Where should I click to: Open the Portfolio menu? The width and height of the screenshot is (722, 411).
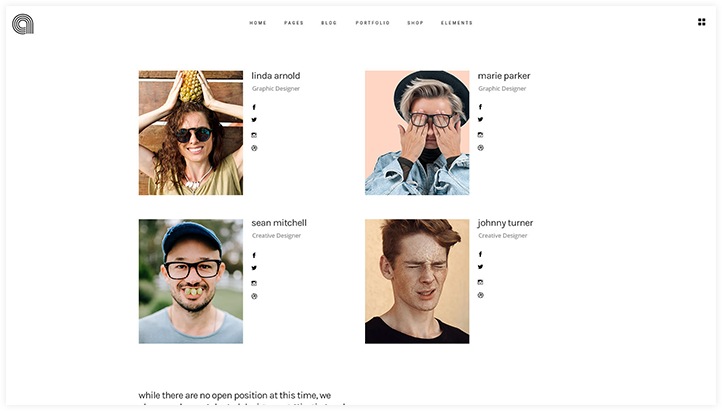tap(373, 23)
